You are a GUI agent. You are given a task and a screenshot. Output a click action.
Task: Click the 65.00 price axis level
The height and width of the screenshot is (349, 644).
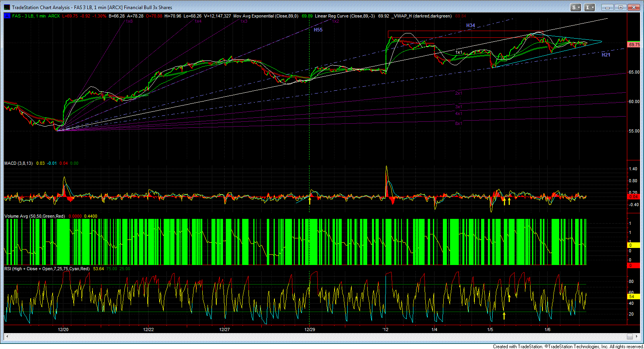click(x=634, y=72)
